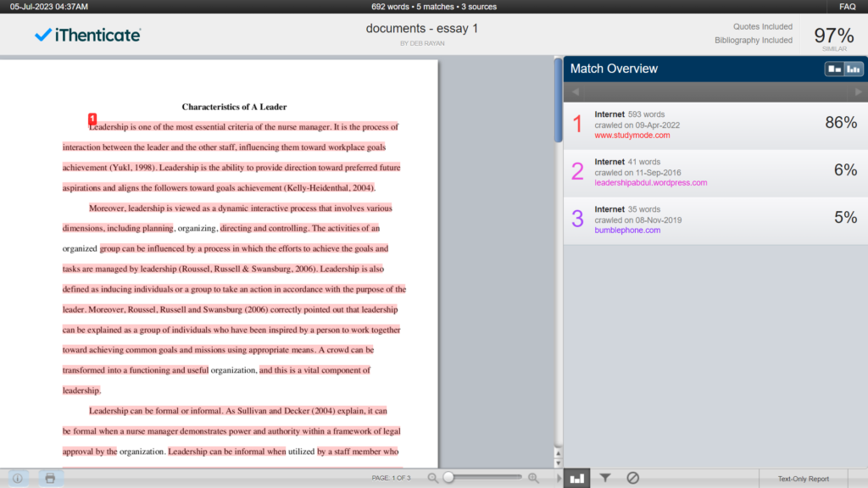Toggle match overview mode in the bottom toolbar
The image size is (868, 488).
(x=577, y=478)
